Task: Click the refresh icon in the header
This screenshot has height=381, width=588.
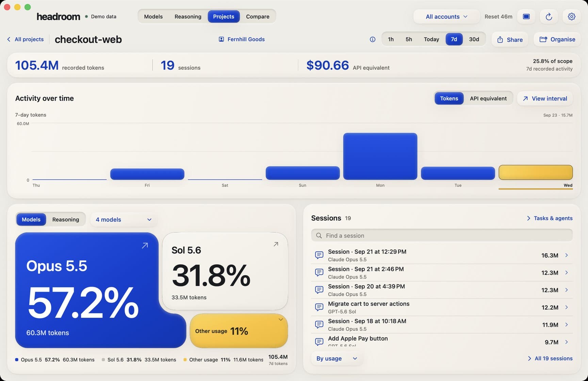Action: 549,17
